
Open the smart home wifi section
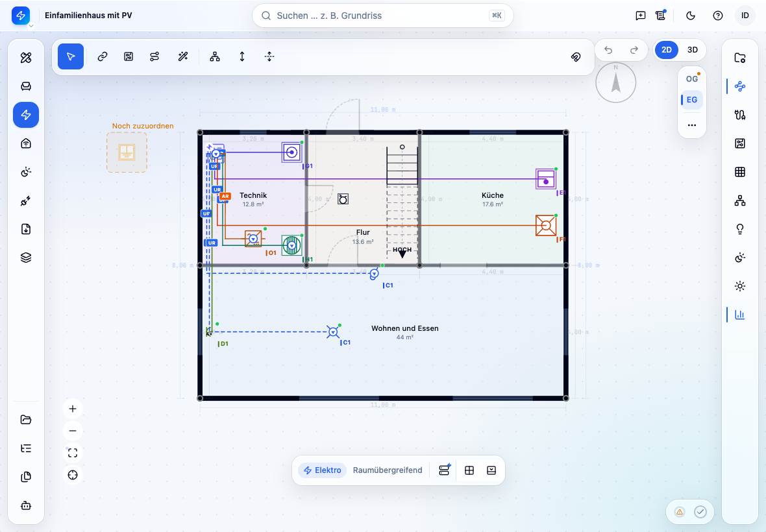(26, 143)
